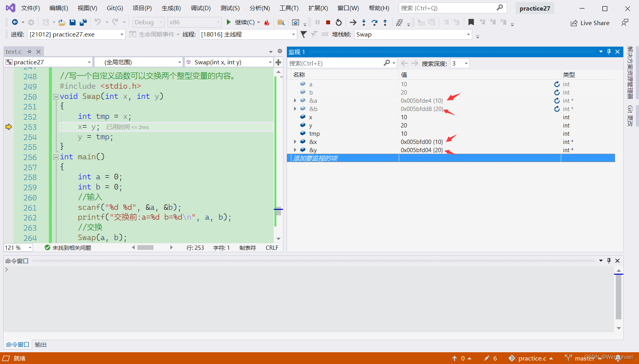Open the Debug configuration dropdown

pyautogui.click(x=148, y=22)
